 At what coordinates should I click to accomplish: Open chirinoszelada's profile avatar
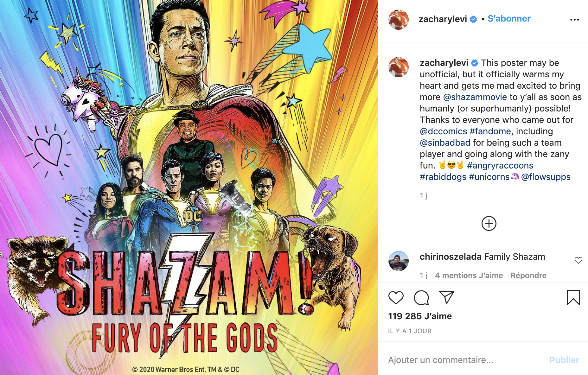tap(399, 261)
